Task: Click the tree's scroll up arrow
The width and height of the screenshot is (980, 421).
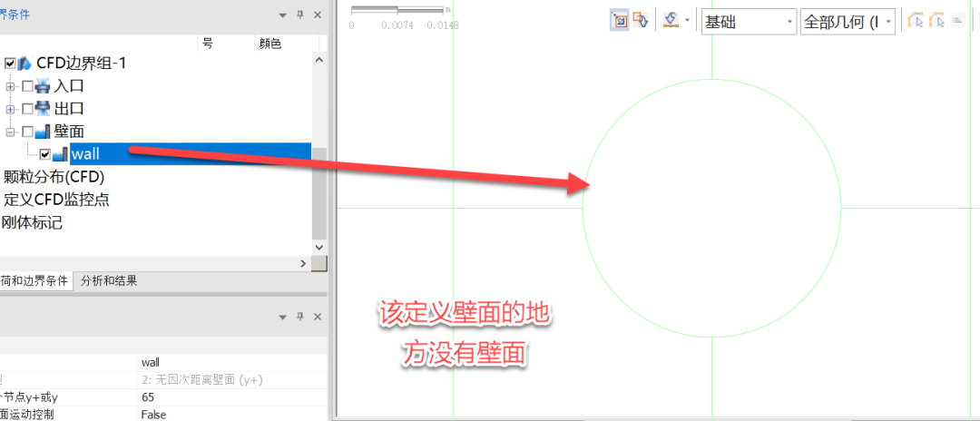Action: [x=318, y=60]
